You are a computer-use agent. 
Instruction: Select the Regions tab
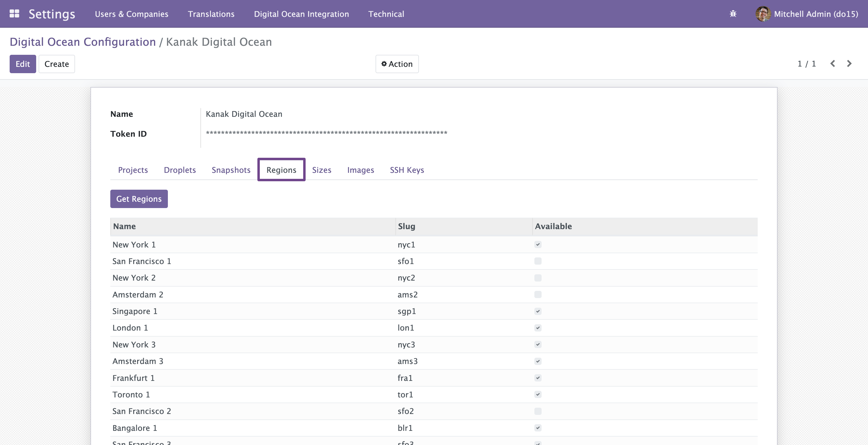click(x=281, y=170)
